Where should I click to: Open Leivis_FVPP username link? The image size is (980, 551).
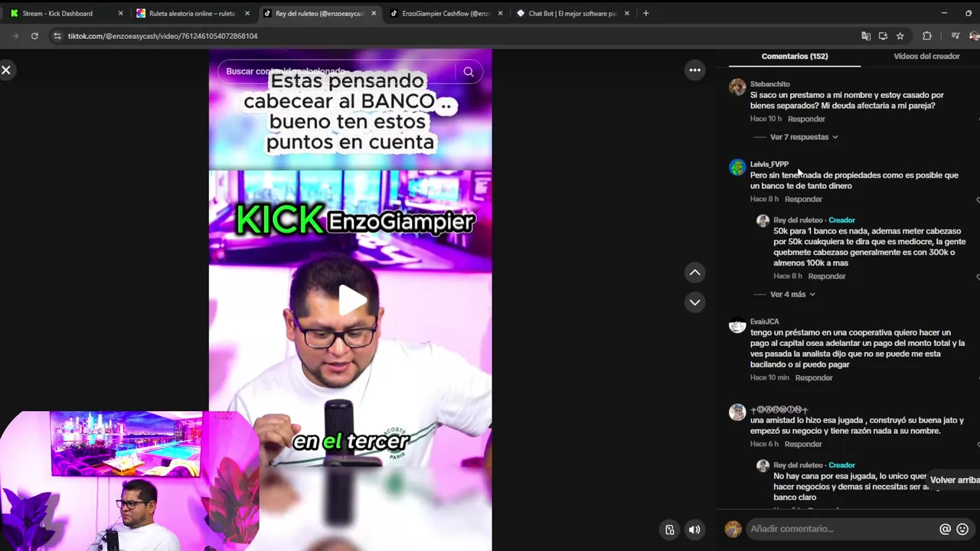[769, 165]
